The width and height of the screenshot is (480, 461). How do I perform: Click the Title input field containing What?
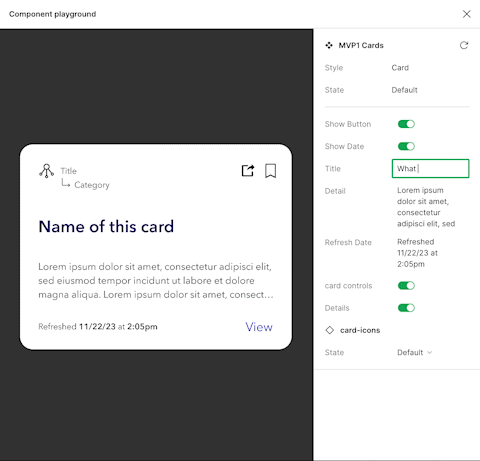[x=430, y=168]
